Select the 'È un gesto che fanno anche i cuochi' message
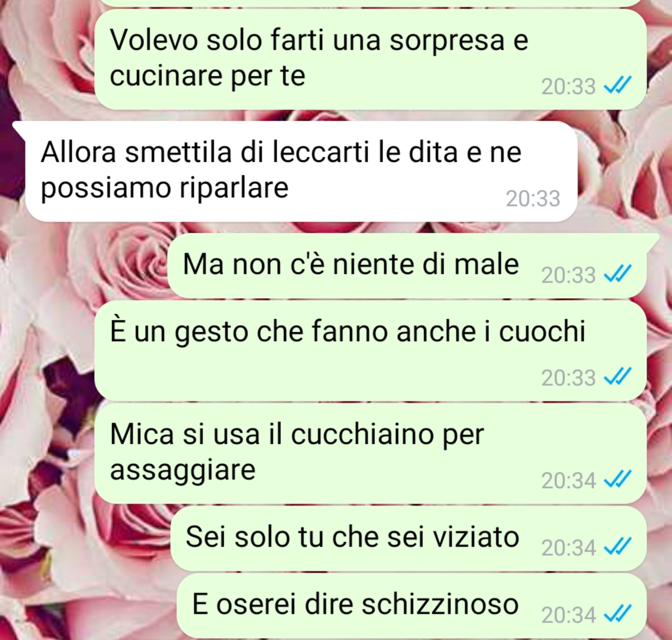Viewport: 672px width, 640px height. click(370, 351)
